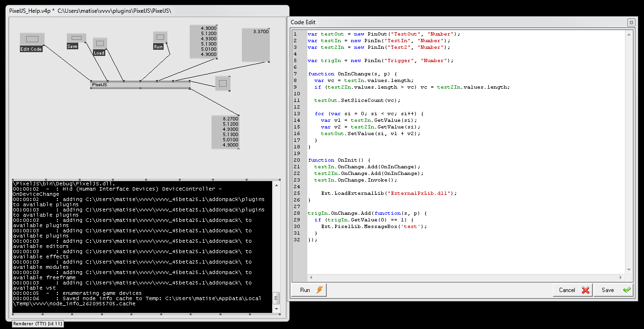Viewport: 644px width, 329px height.
Task: Toggle the Save IOBox in the patch
Action: tap(76, 37)
